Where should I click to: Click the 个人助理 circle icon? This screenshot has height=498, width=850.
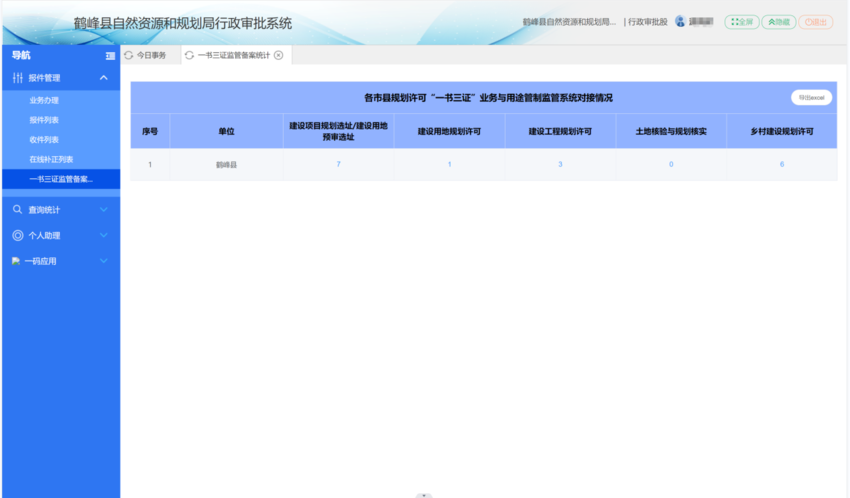tap(18, 235)
